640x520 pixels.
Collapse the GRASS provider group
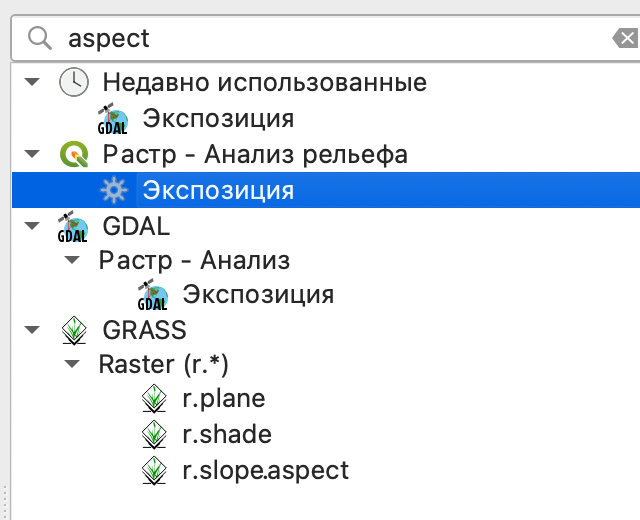(33, 329)
